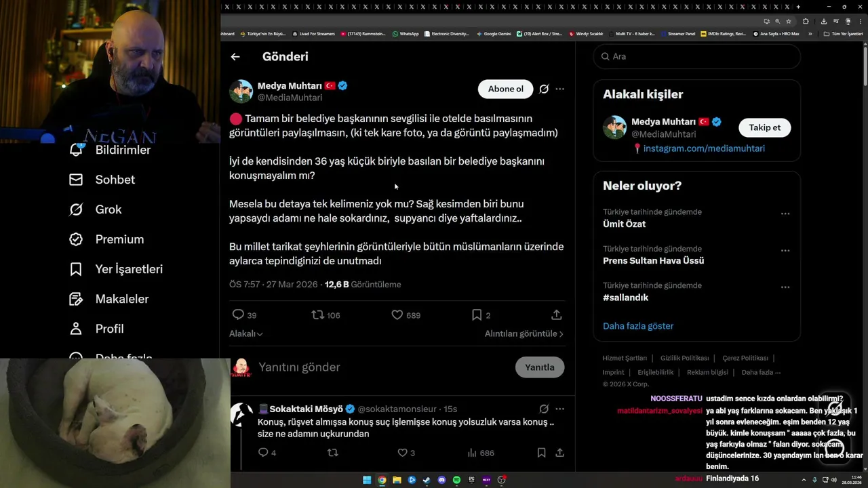Expand the Alakalı sort dropdown

pos(246,333)
